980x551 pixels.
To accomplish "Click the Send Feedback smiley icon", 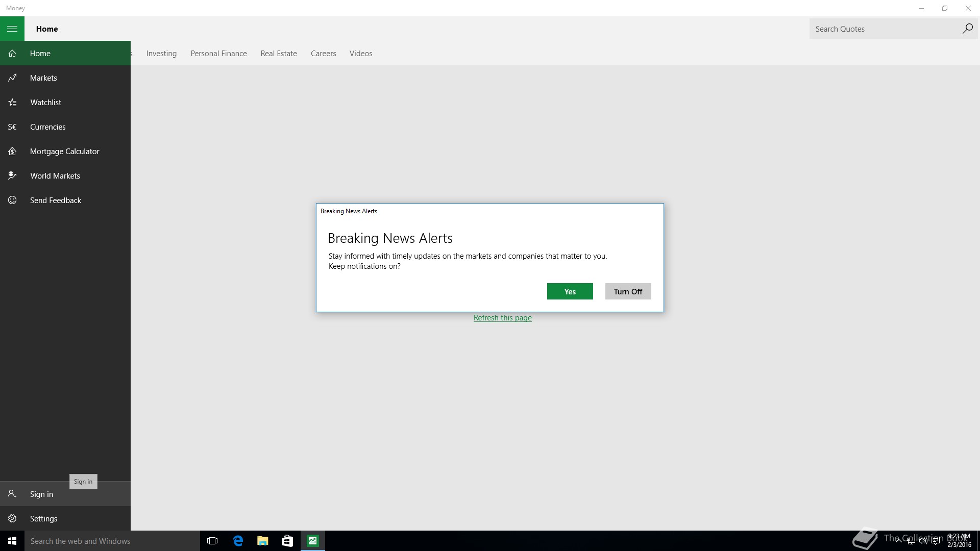I will pyautogui.click(x=12, y=200).
